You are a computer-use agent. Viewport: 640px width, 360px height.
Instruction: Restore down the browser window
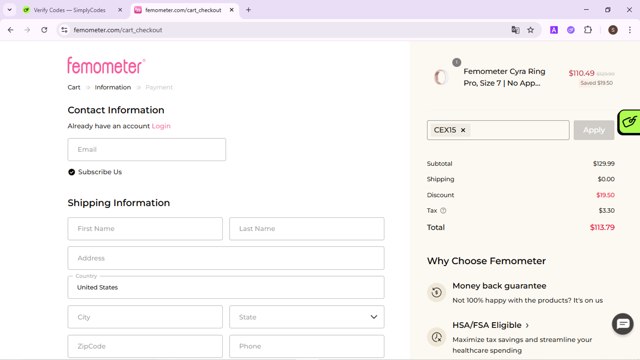tap(608, 10)
